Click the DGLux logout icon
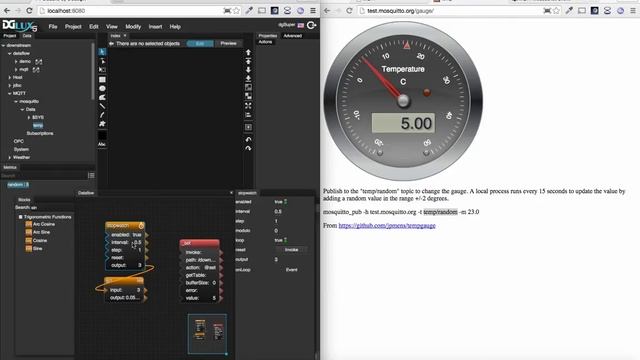The width and height of the screenshot is (640, 360). pyautogui.click(x=311, y=25)
